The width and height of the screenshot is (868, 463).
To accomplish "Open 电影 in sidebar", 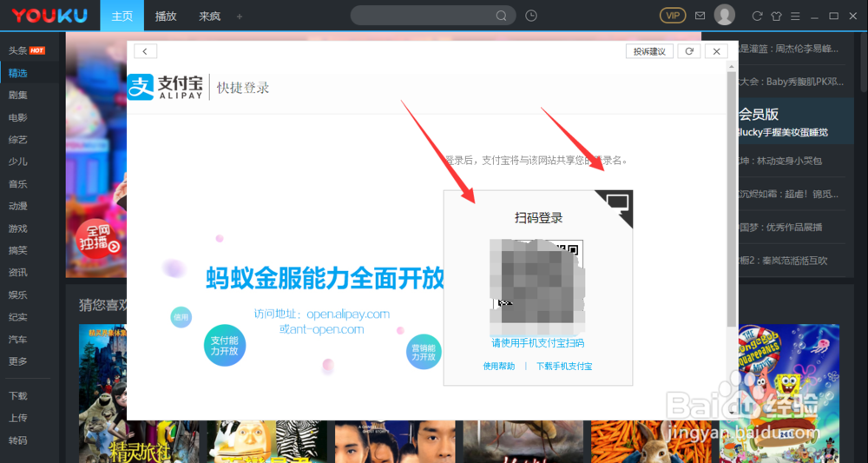I will point(18,117).
